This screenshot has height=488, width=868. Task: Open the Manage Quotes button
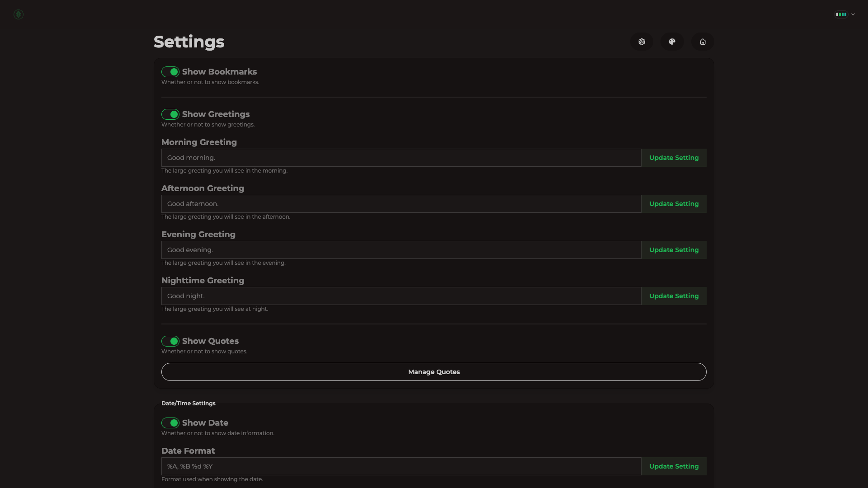[x=434, y=372]
